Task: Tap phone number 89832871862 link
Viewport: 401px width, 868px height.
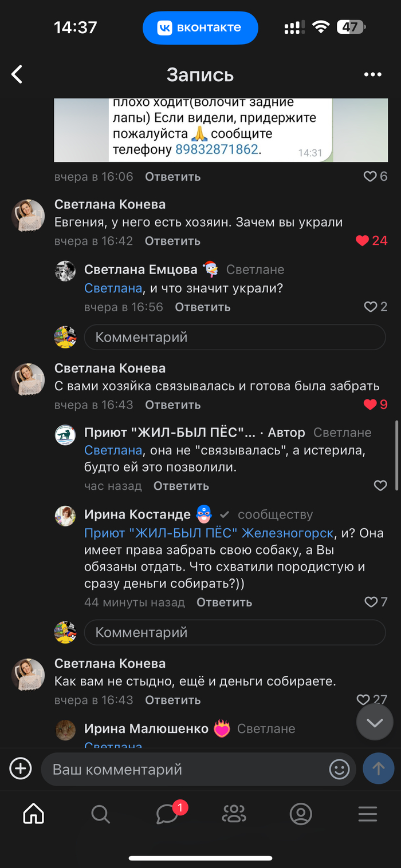Action: pyautogui.click(x=217, y=149)
